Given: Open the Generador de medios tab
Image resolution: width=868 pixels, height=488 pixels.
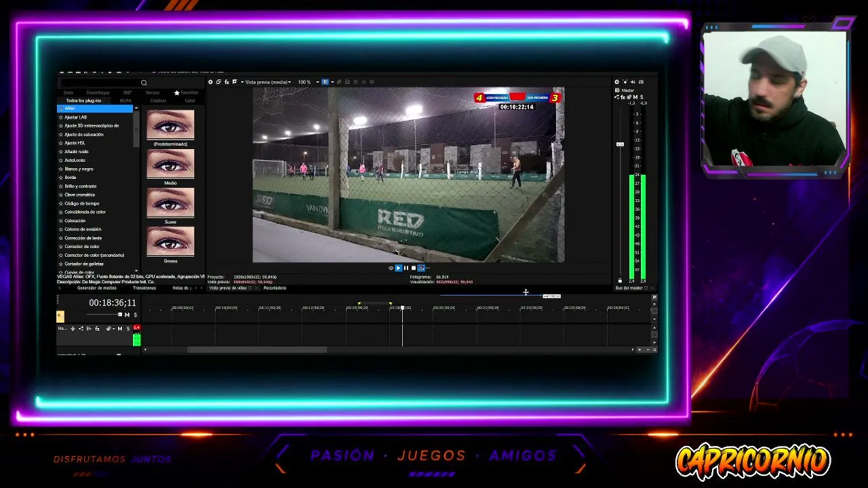Looking at the screenshot, I should point(97,288).
